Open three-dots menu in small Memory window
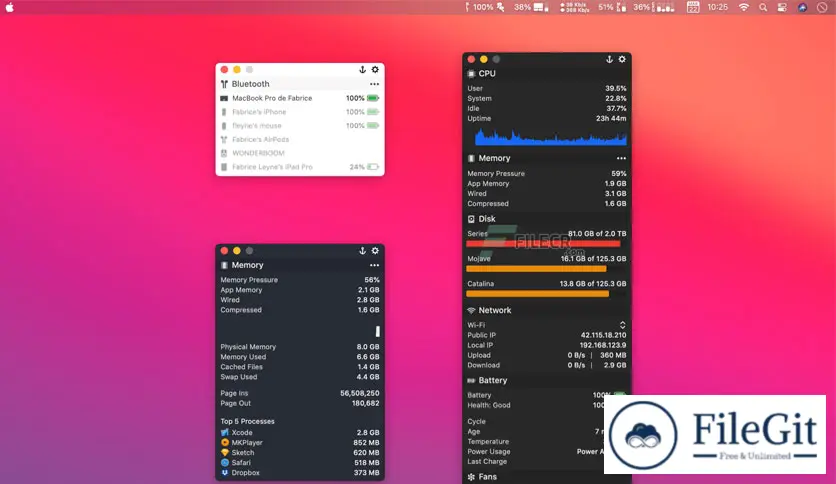Viewport: 836px width, 484px height. pyautogui.click(x=374, y=266)
